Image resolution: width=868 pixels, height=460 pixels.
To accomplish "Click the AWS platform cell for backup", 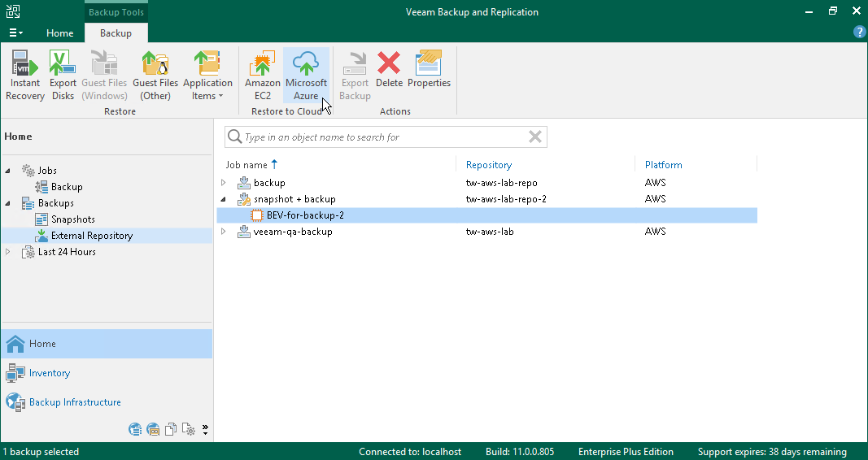I will (656, 182).
